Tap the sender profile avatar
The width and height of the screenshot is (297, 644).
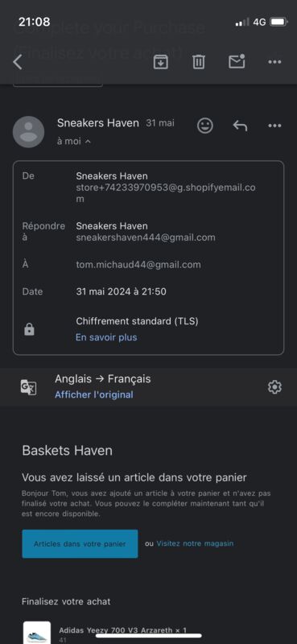(28, 132)
